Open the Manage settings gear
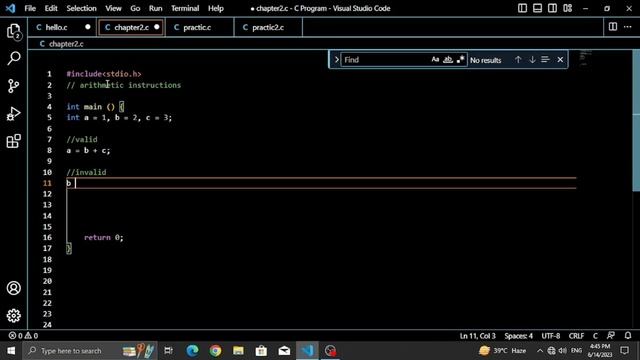The image size is (640, 360). pyautogui.click(x=13, y=316)
